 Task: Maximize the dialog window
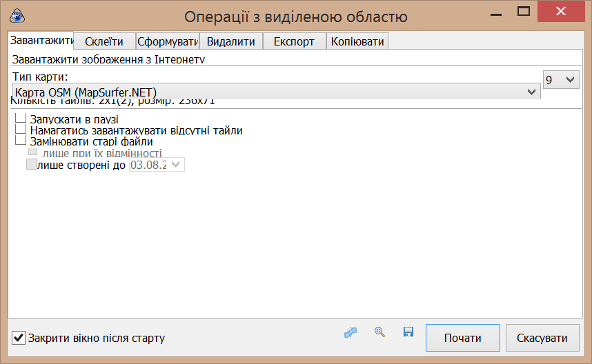pyautogui.click(x=524, y=12)
